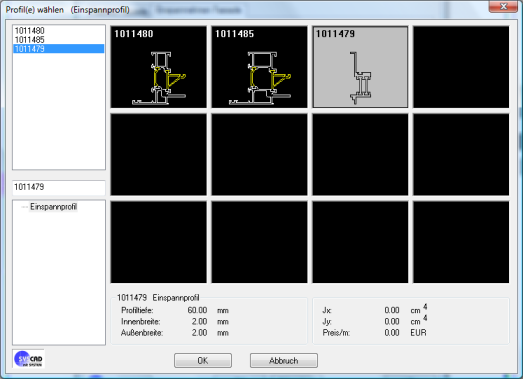Click the Jy label

[327, 322]
